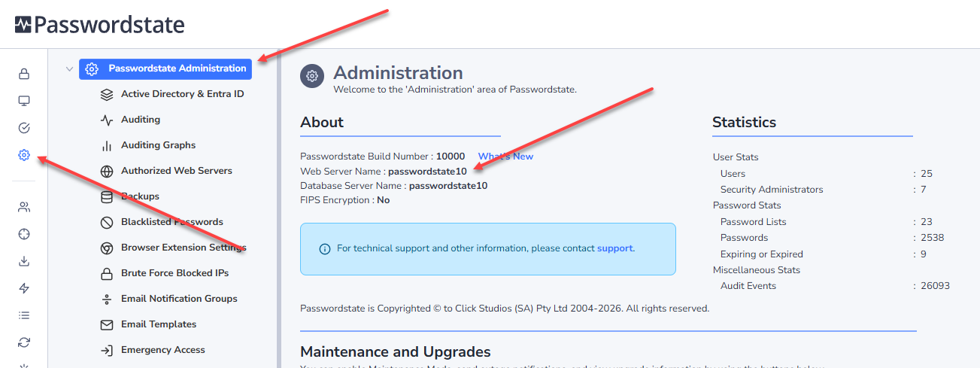
Task: Click the User Stats label
Action: 736,157
